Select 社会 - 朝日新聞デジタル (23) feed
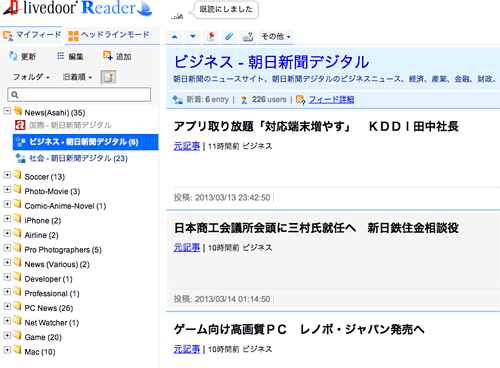The image size is (500, 368). 78,158
